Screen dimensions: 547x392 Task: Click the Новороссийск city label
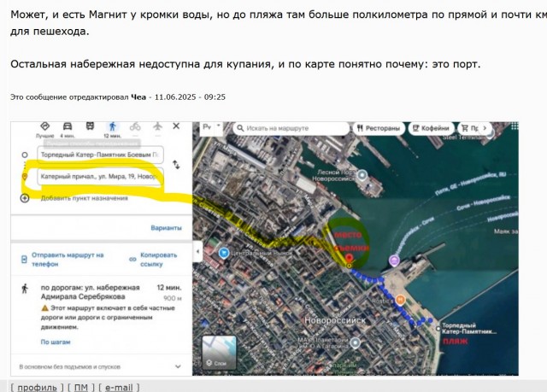335,320
